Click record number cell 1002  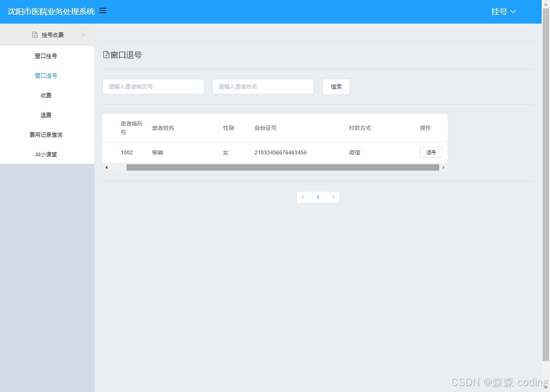pyautogui.click(x=127, y=152)
